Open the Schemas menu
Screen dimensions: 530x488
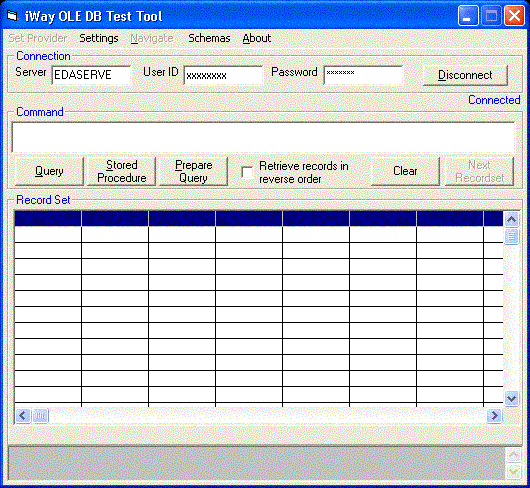click(x=209, y=38)
